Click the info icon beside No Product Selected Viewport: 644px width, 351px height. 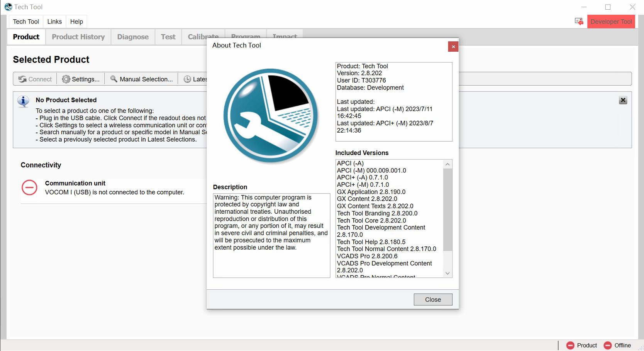(23, 101)
